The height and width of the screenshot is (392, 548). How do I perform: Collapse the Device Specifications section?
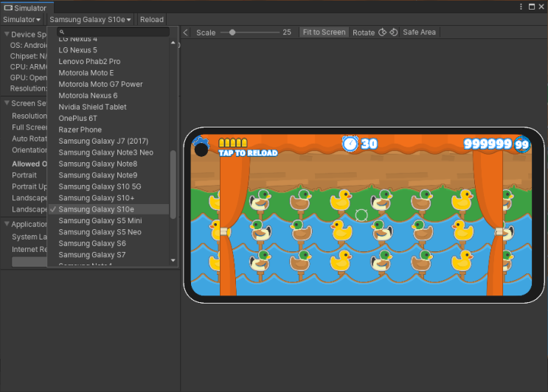click(7, 34)
